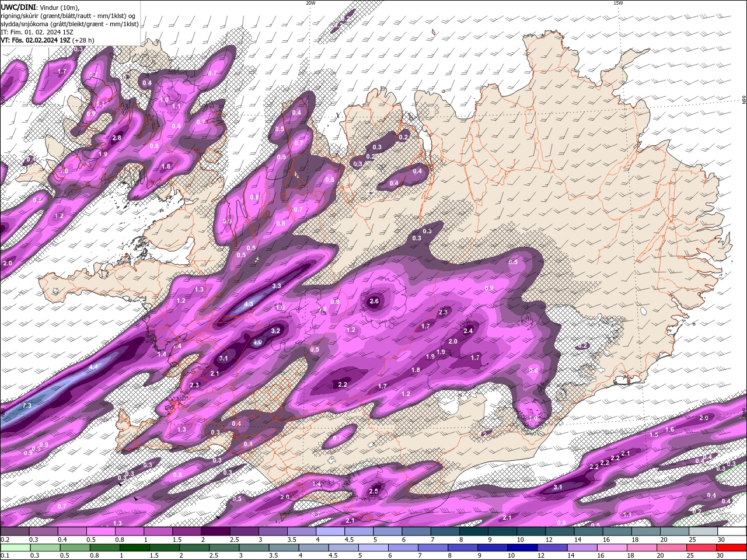Screen dimensions: 747x560
Task: Click the UWC/DINI title text
Action: tap(19, 7)
